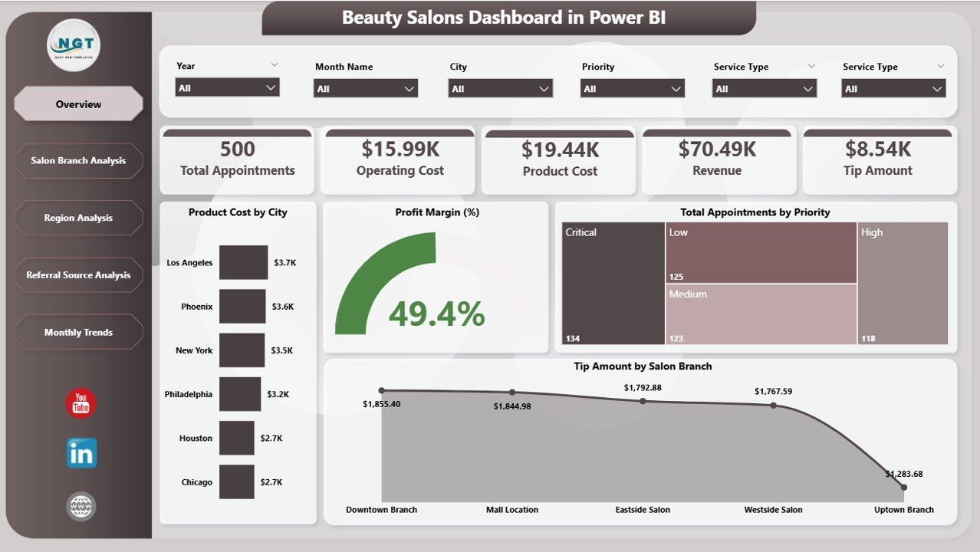
Task: Open the first Service Type dropdown
Action: (764, 87)
